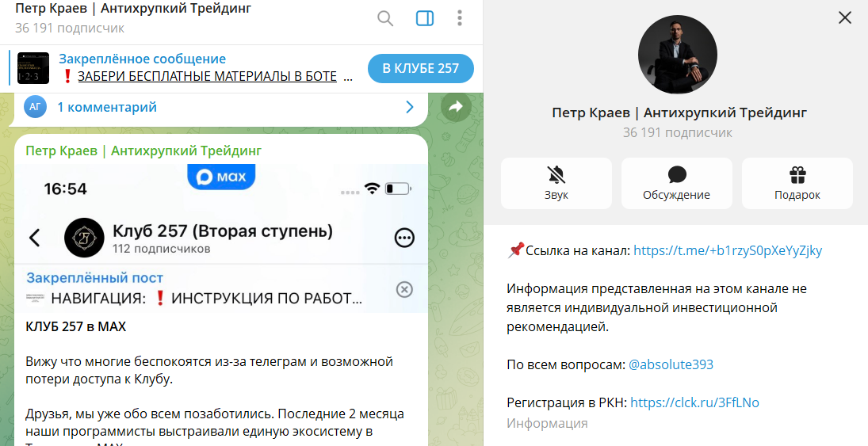Screen dimensions: 868x446
Task: Click the Петр Краев post author name
Action: tap(143, 151)
